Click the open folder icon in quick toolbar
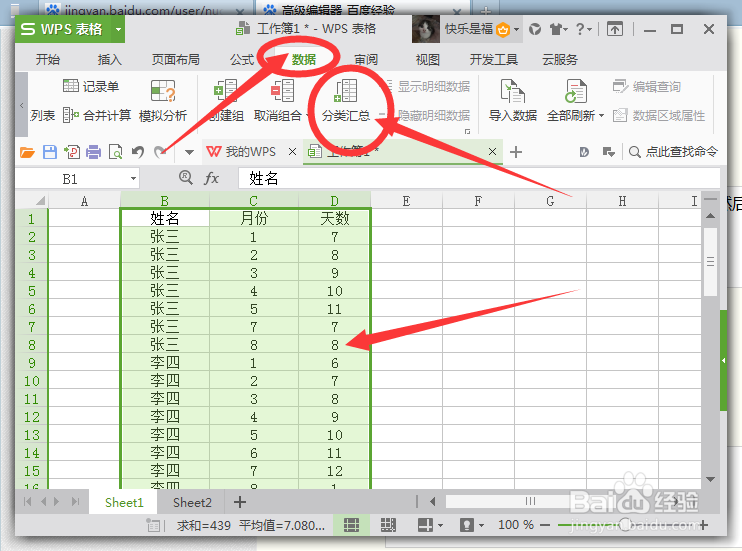The height and width of the screenshot is (551, 742). [x=27, y=152]
